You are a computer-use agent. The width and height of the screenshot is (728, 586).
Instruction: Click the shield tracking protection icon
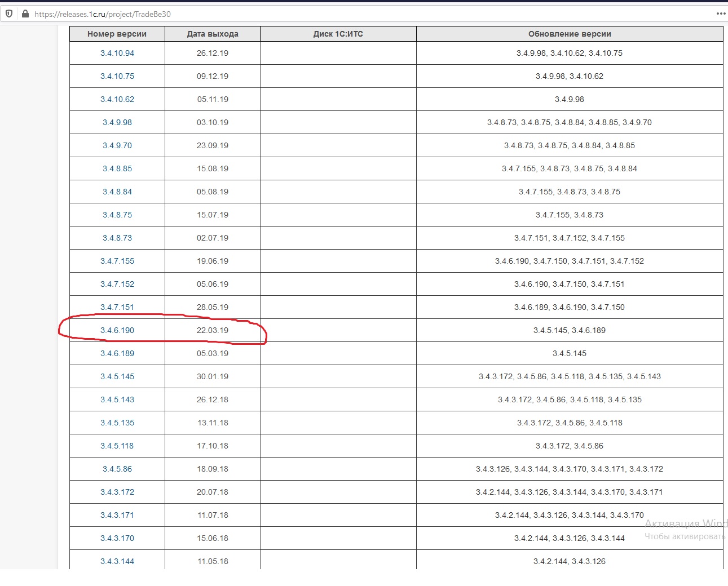pos(9,14)
